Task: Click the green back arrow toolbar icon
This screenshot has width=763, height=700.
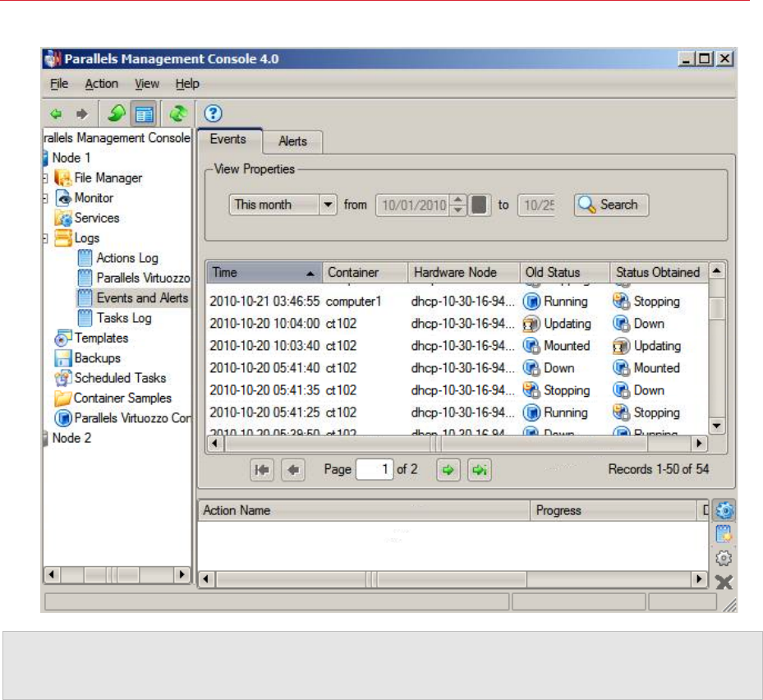Action: 57,114
